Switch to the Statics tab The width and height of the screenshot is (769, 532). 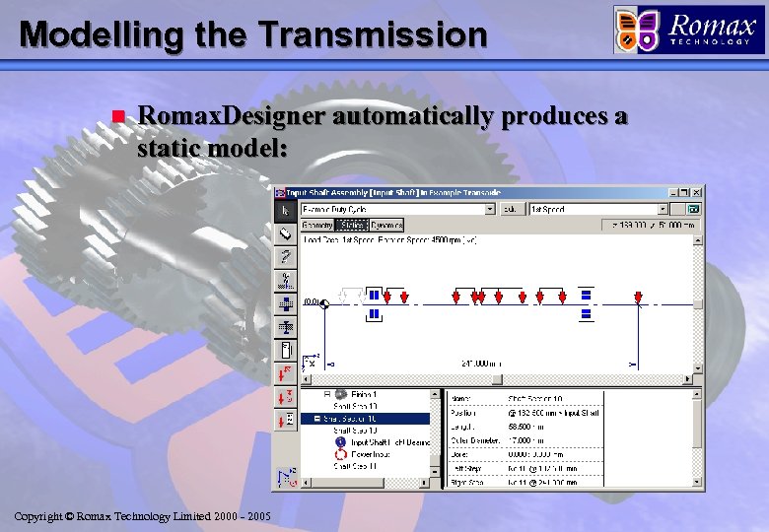(352, 225)
